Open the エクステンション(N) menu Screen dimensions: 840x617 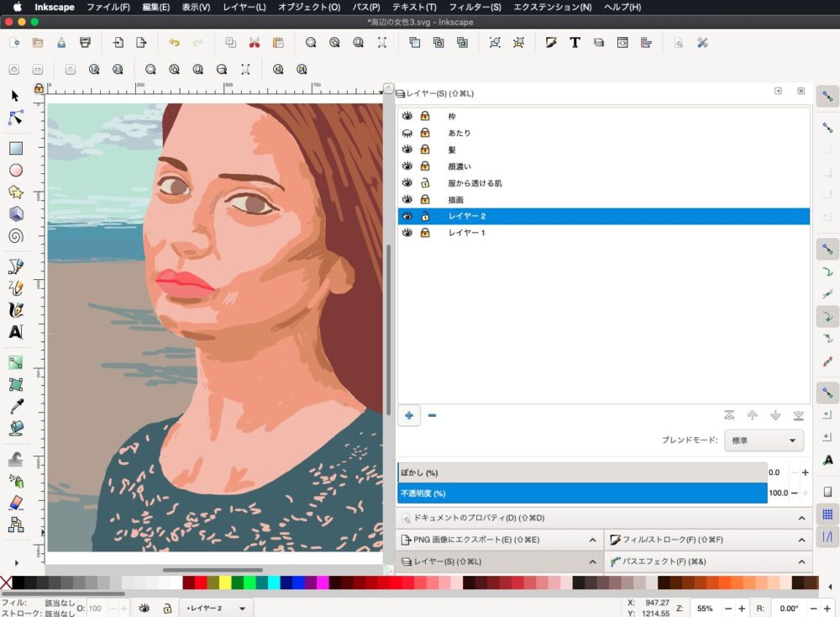coord(552,7)
